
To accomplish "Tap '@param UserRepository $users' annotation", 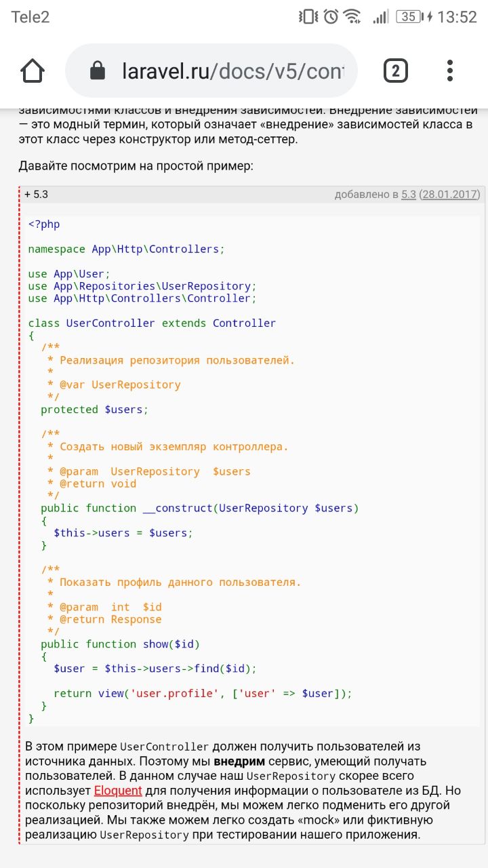I will (155, 471).
